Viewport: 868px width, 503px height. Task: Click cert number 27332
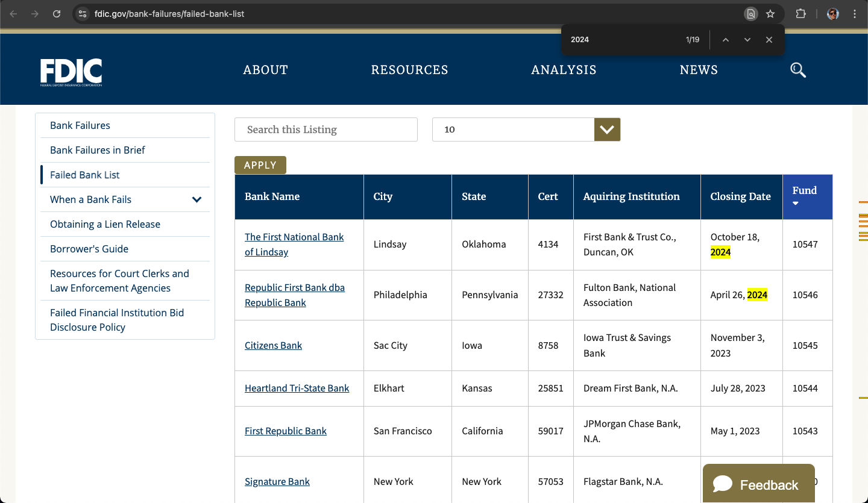(551, 295)
